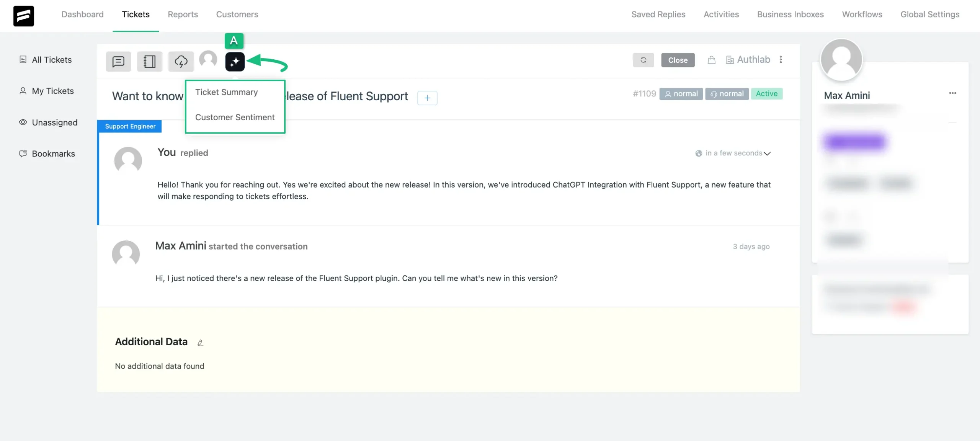980x441 pixels.
Task: Click the '3 days ago' timestamp
Action: click(x=751, y=247)
